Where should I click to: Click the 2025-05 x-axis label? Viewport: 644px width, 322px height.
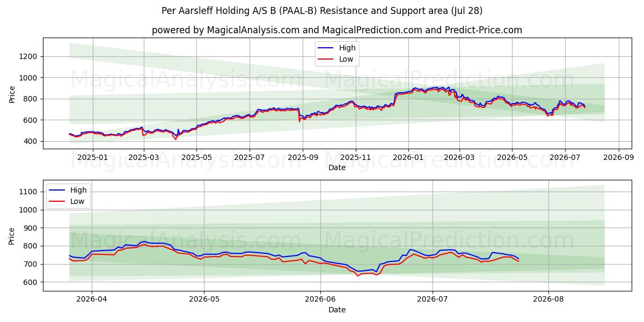pos(196,158)
